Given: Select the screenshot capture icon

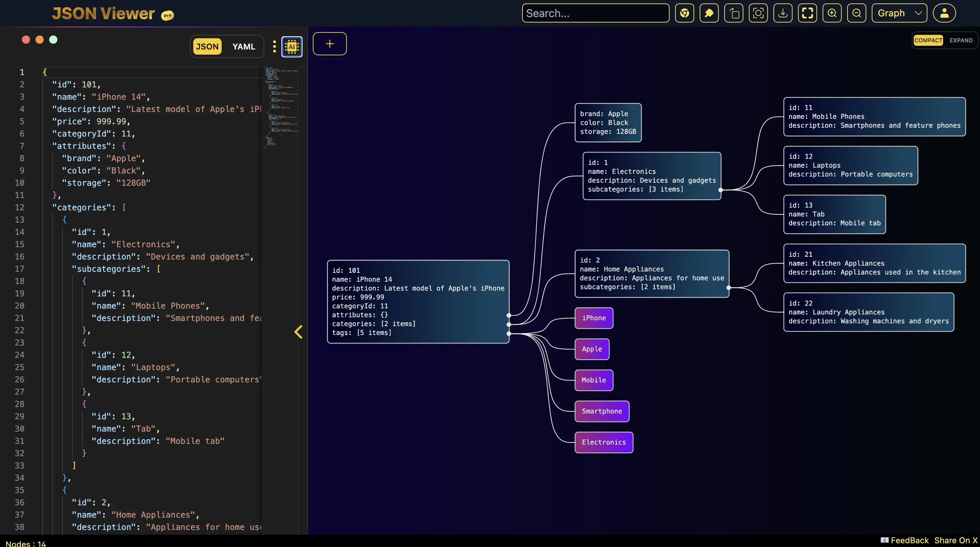Looking at the screenshot, I should (x=758, y=13).
